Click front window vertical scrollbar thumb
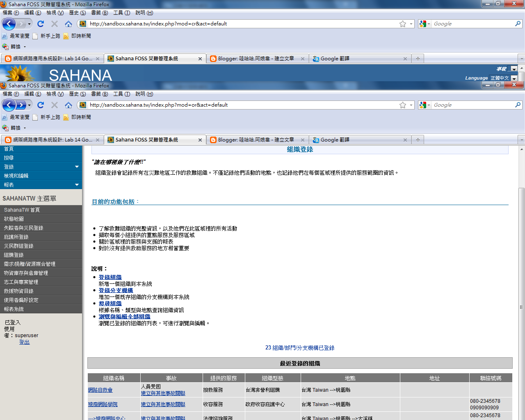The width and height of the screenshot is (525, 420). click(x=521, y=307)
